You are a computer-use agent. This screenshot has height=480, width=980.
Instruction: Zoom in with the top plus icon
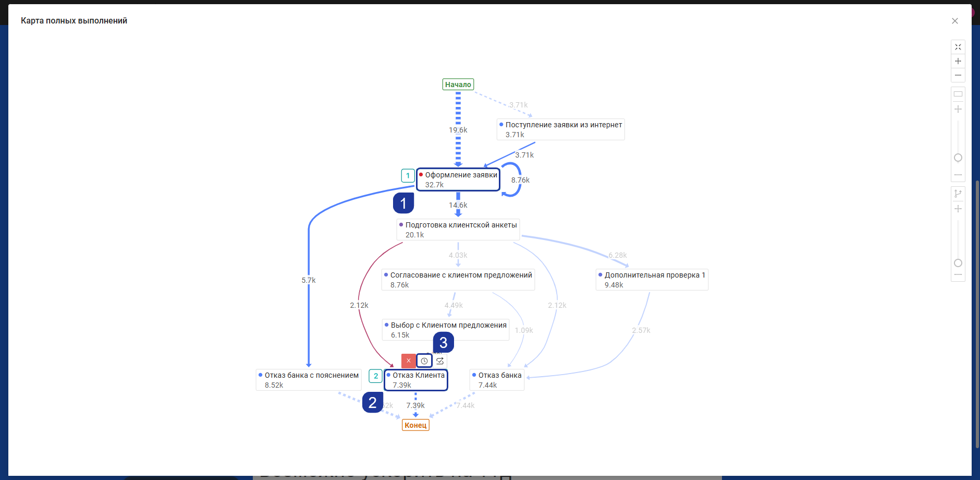[958, 61]
